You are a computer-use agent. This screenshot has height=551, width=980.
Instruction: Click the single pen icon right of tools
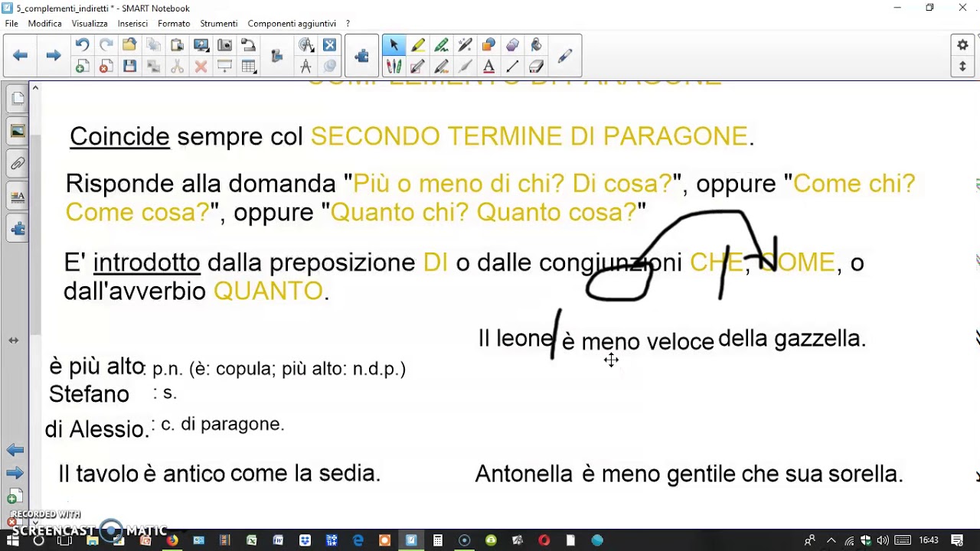tap(565, 56)
